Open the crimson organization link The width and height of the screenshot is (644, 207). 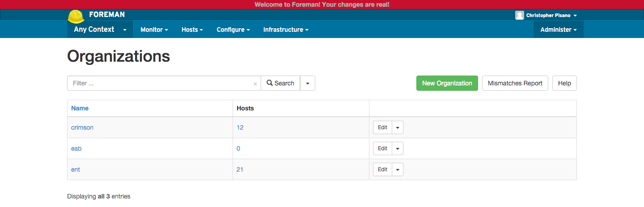[82, 127]
